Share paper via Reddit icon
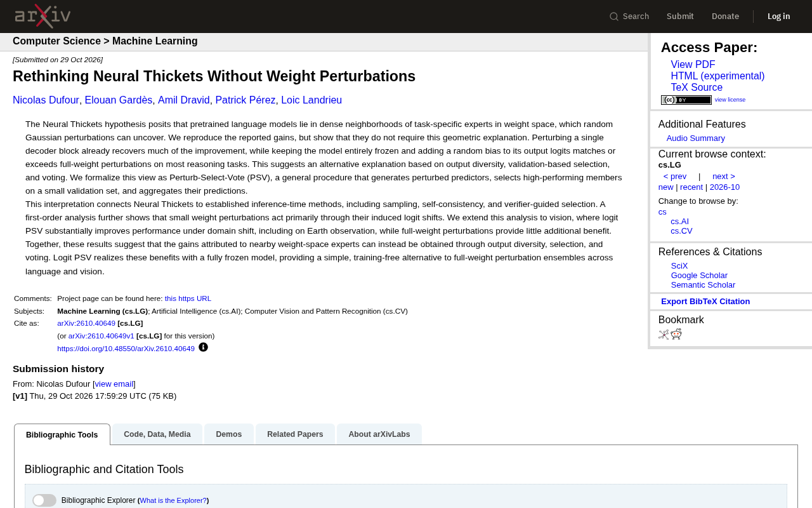Image resolution: width=812 pixels, height=508 pixels. point(676,335)
